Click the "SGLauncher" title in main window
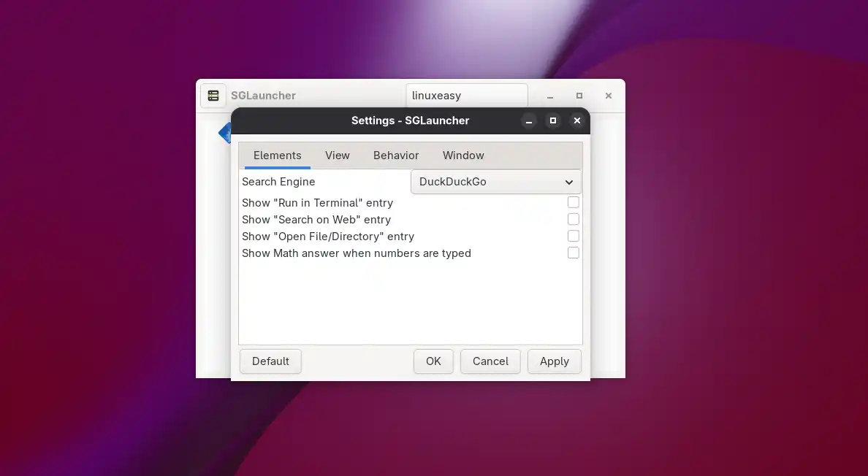The image size is (868, 476). (264, 96)
